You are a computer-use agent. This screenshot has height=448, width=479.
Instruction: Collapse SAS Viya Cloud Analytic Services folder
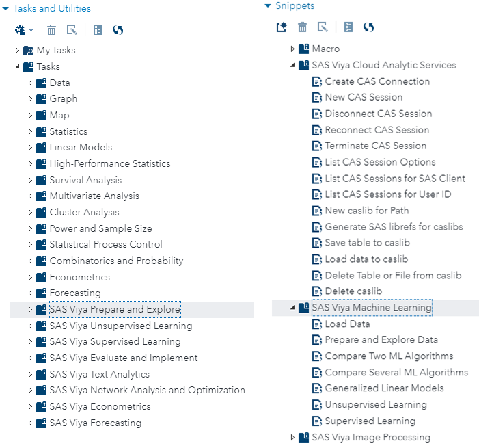click(x=293, y=66)
